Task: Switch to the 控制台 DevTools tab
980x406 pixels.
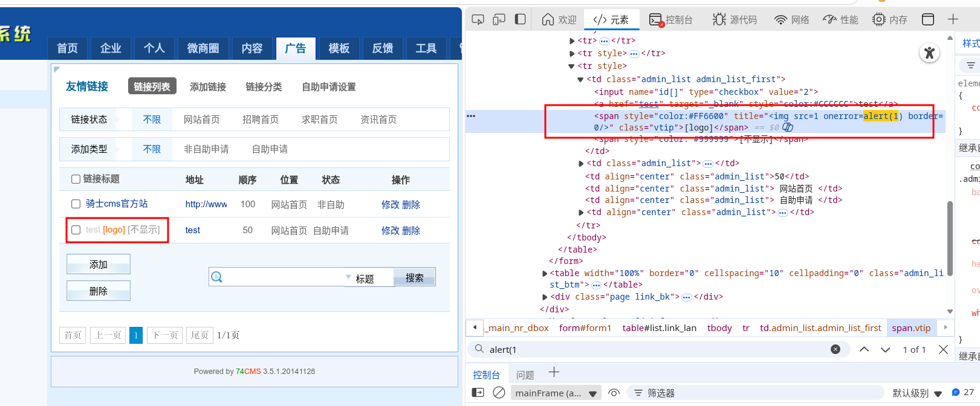Action: (671, 20)
